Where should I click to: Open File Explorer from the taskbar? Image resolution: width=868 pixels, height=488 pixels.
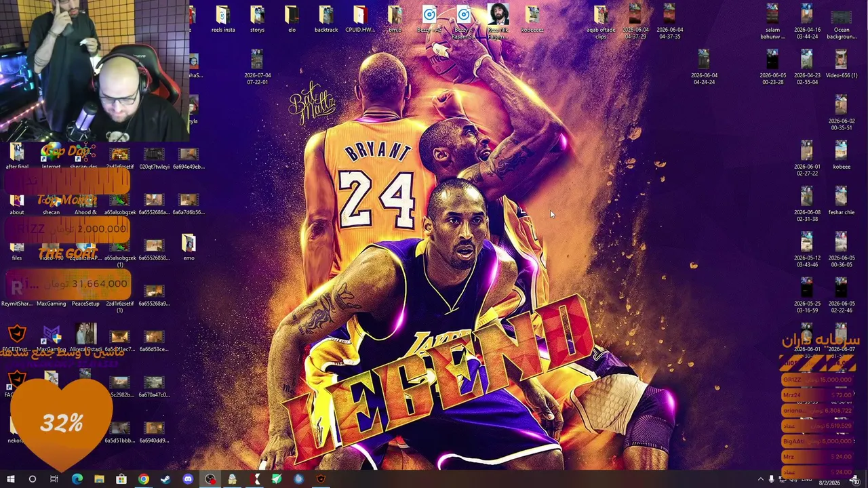pyautogui.click(x=99, y=479)
